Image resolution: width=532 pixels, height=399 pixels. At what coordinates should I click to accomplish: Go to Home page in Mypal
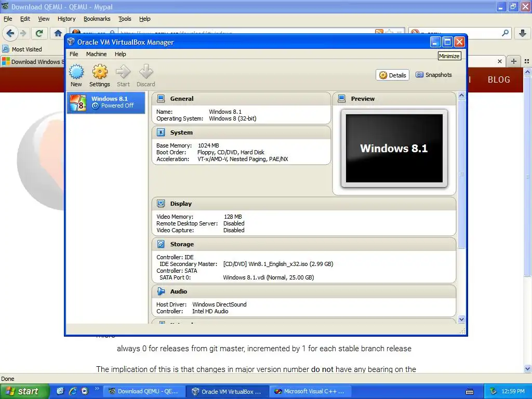coord(58,33)
